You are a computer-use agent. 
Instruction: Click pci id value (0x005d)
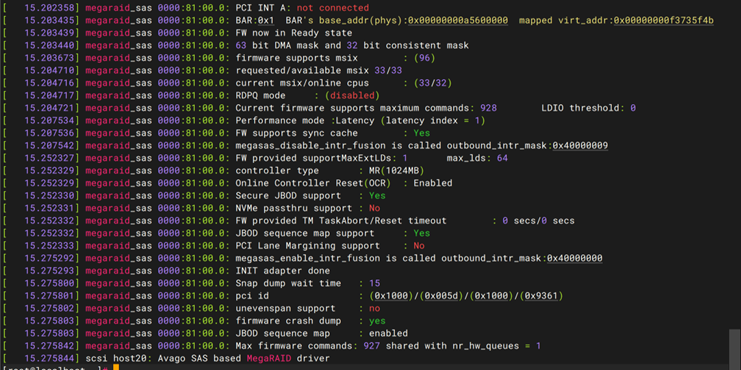[441, 296]
